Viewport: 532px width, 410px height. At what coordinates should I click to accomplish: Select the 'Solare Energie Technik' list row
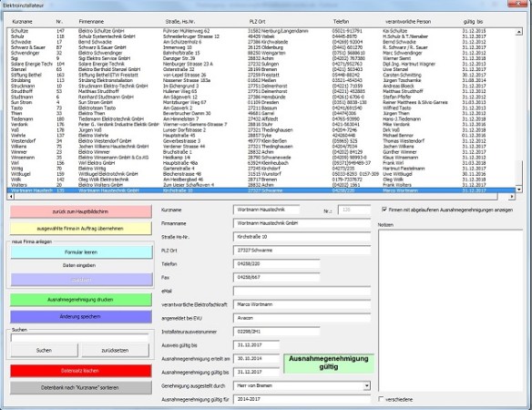tap(261, 64)
